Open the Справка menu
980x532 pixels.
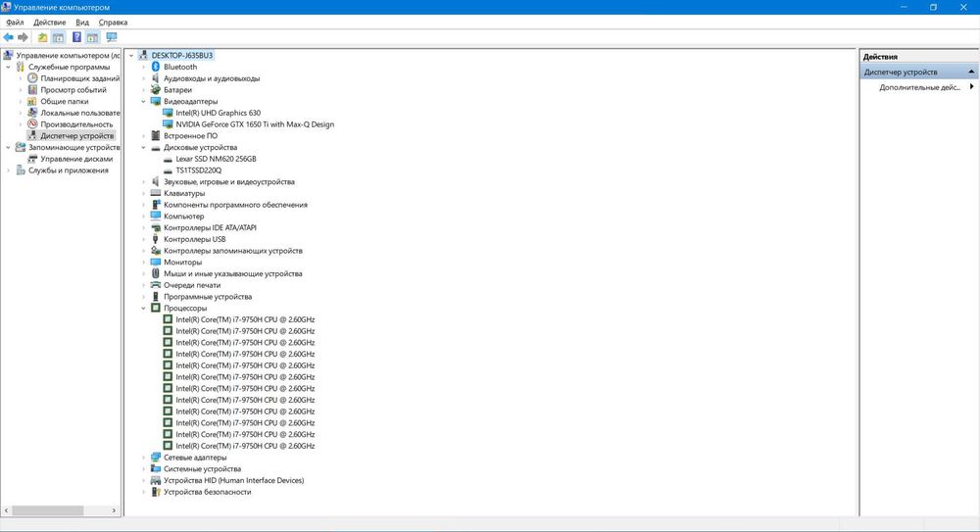pyautogui.click(x=113, y=22)
